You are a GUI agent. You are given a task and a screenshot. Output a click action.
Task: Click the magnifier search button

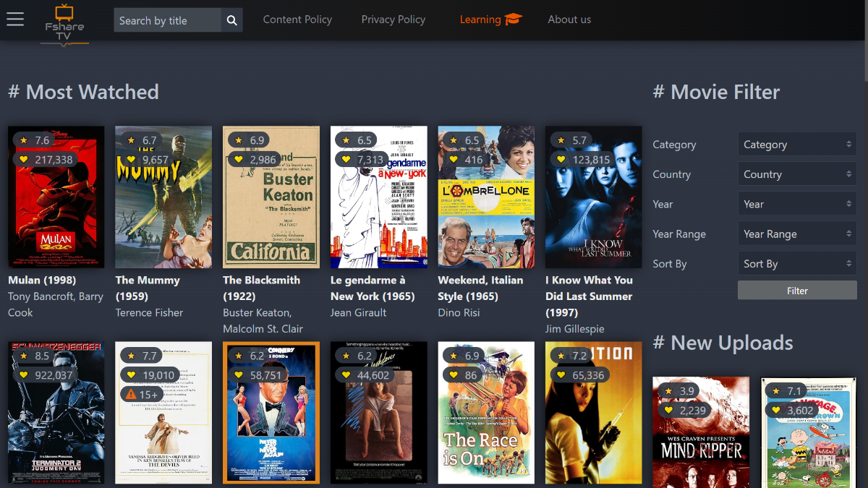click(x=231, y=20)
